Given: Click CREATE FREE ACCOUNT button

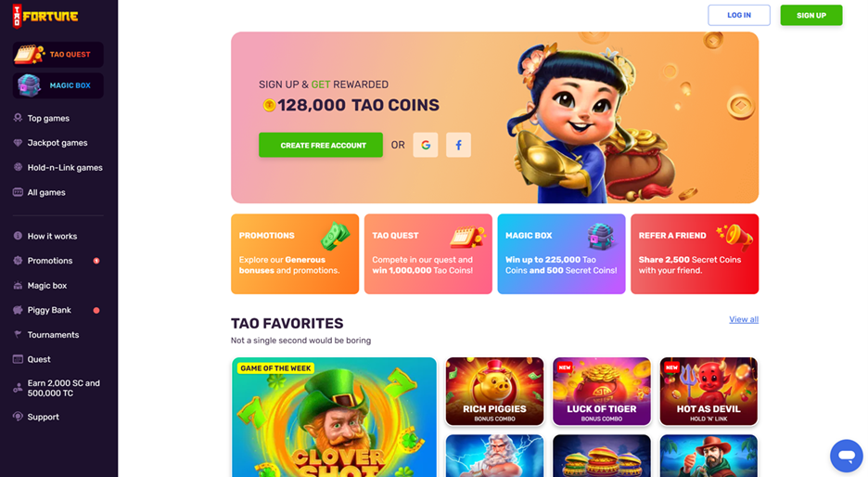Looking at the screenshot, I should [321, 145].
